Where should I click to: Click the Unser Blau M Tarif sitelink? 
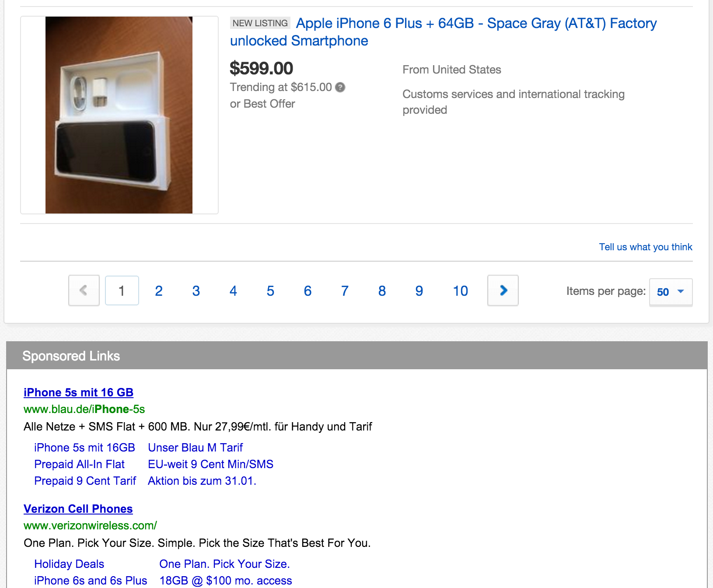tap(195, 448)
